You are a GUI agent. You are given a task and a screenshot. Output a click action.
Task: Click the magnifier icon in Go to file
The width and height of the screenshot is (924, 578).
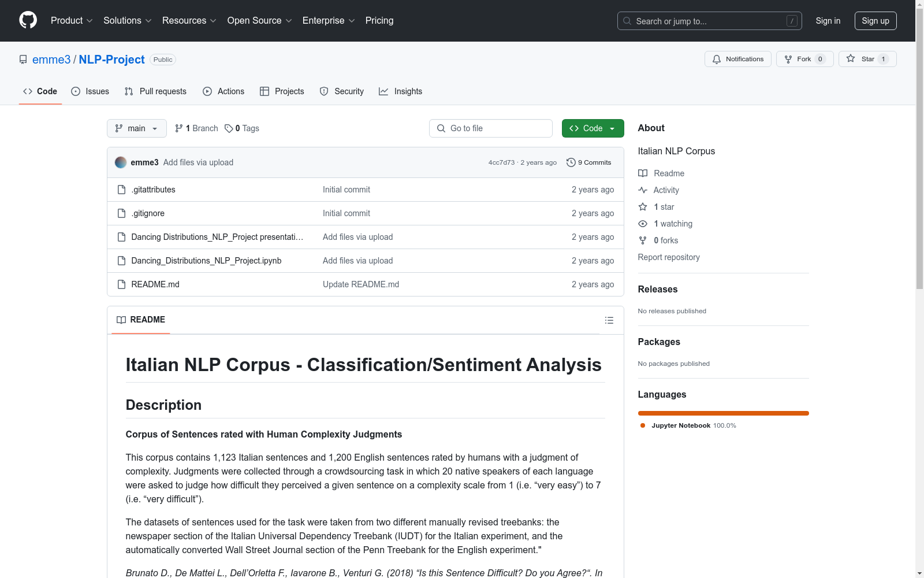[441, 128]
